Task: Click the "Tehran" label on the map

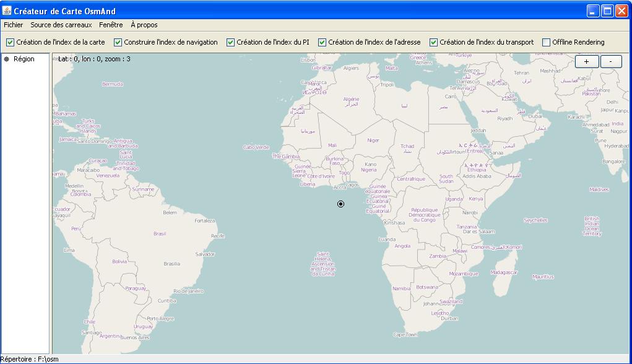Action: (x=522, y=73)
